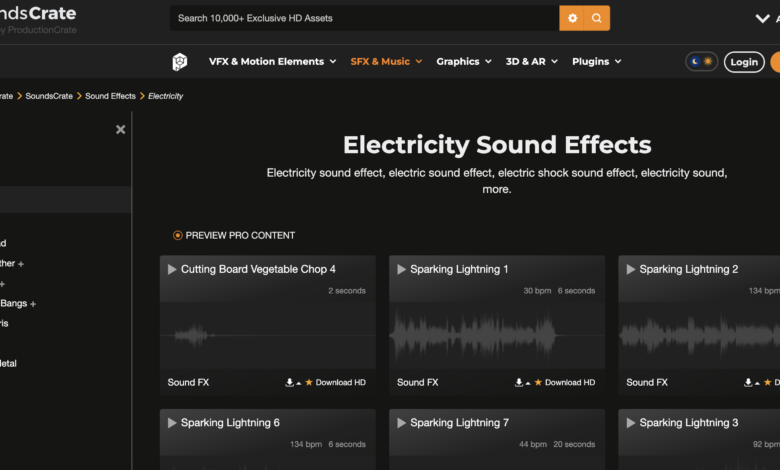Viewport: 780px width, 470px height.
Task: Click the Login button
Action: [x=743, y=62]
